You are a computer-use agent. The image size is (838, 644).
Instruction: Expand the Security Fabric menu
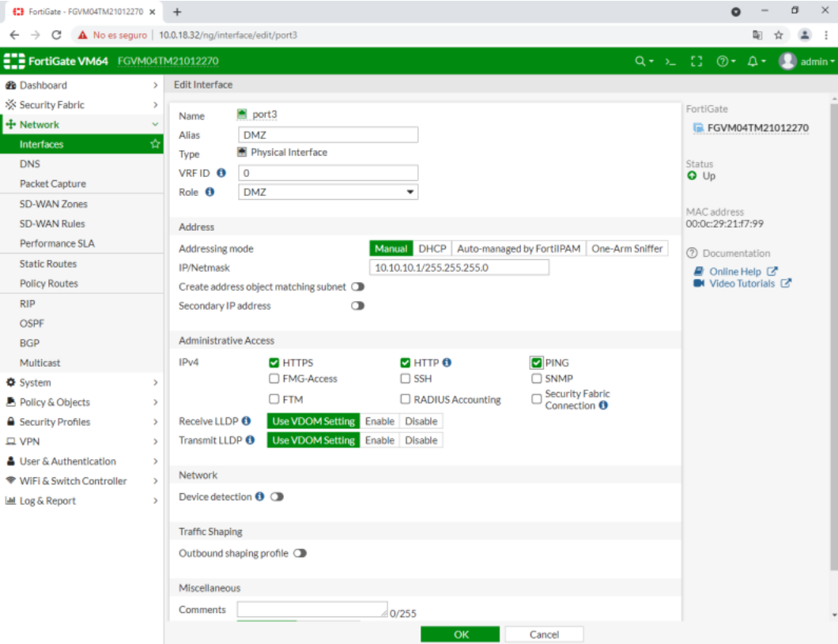click(81, 104)
